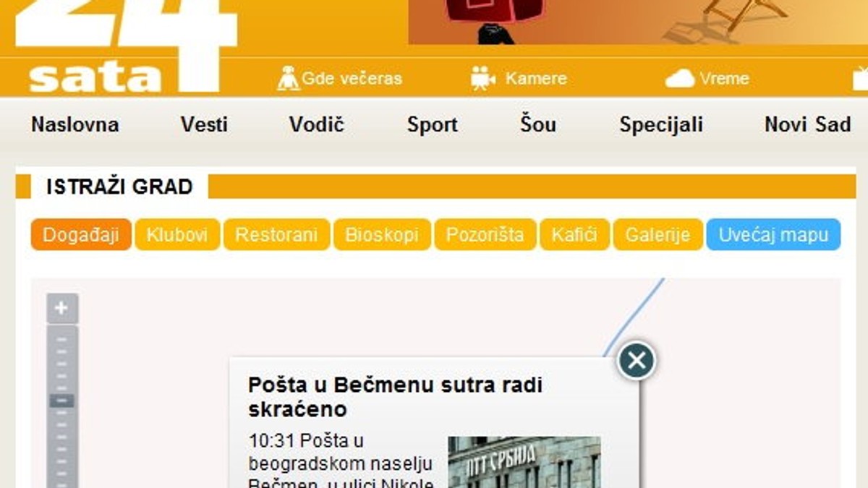Screen dimensions: 868x488
Task: Toggle the Restorani map filter
Action: pos(276,235)
